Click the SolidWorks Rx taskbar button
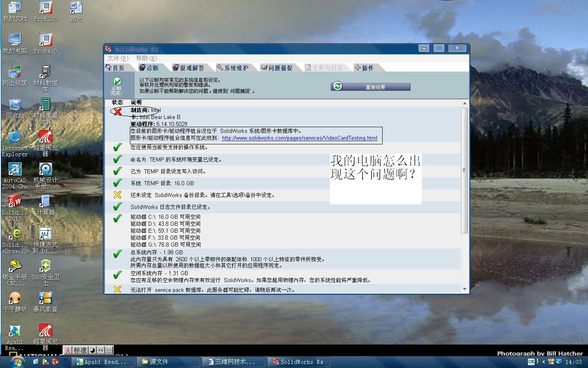Screen dimensions: 588x368 (298, 362)
